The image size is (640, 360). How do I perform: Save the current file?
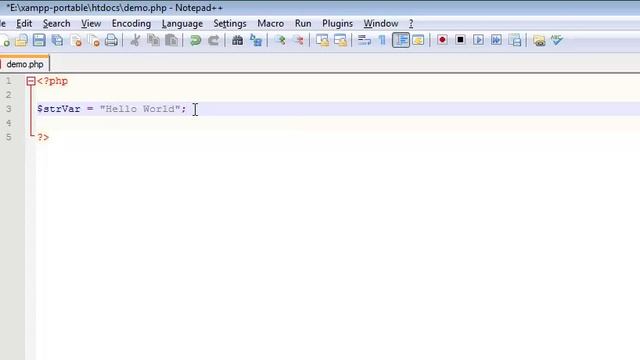click(39, 40)
